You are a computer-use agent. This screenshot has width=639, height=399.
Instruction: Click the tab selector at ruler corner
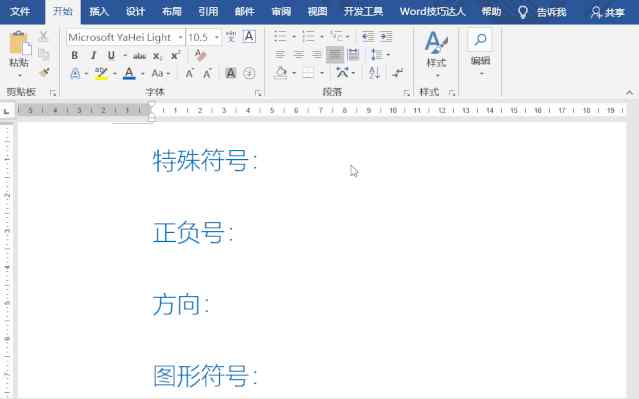pos(7,110)
